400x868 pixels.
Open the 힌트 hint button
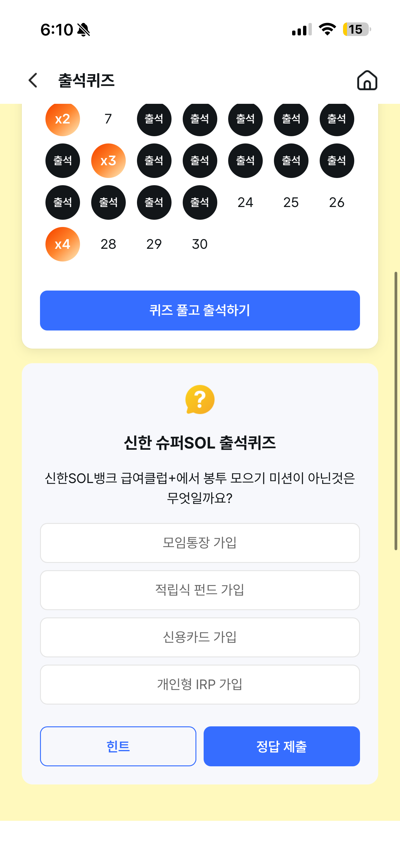[x=118, y=746]
